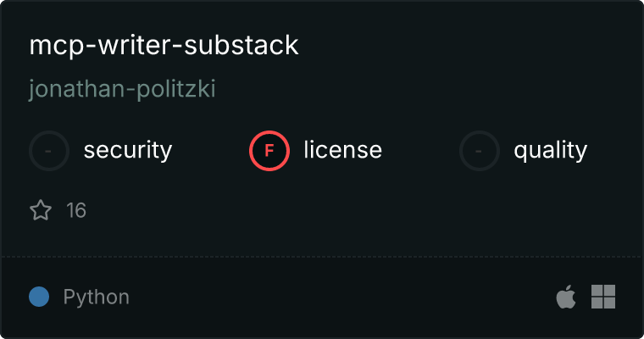
Task: Click the dashed divider line on card
Action: [x=322, y=256]
